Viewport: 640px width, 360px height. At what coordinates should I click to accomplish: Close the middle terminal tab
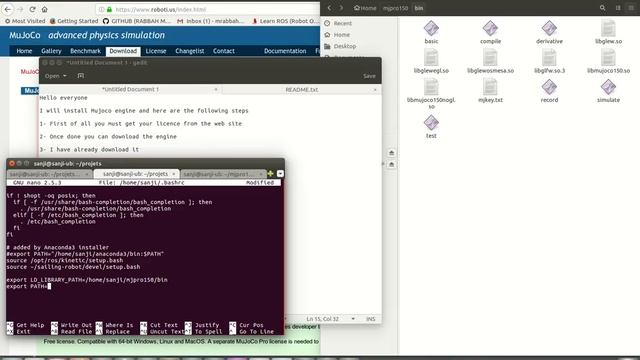click(173, 174)
